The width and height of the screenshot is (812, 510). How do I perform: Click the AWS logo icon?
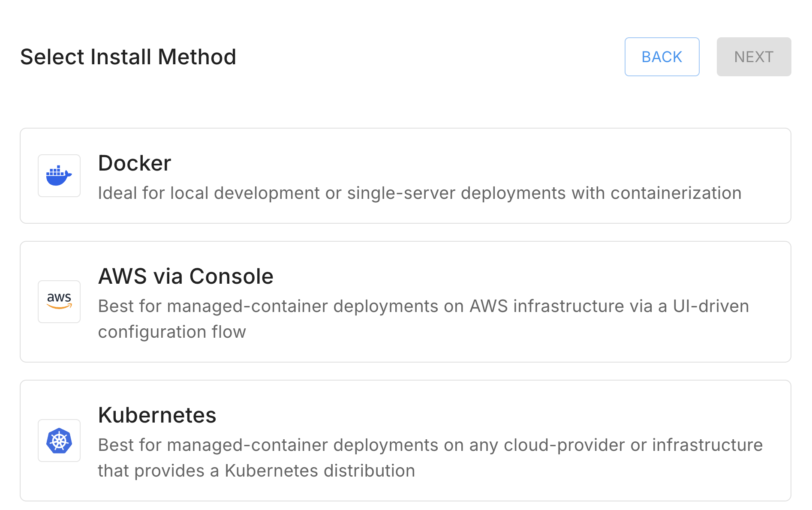[59, 302]
